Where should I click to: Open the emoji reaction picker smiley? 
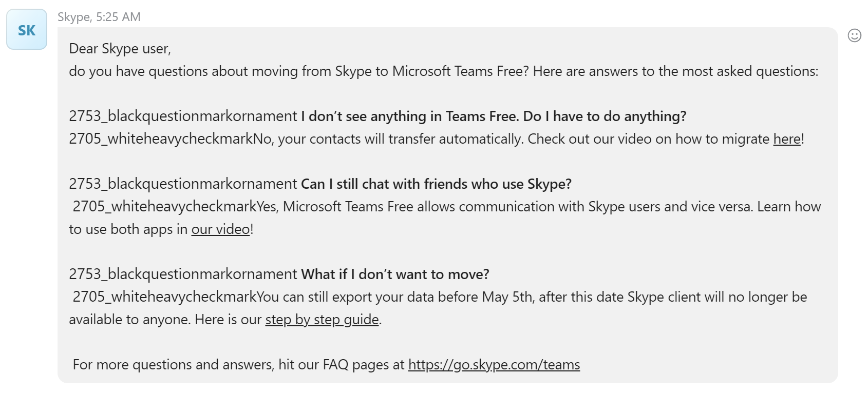(x=854, y=35)
